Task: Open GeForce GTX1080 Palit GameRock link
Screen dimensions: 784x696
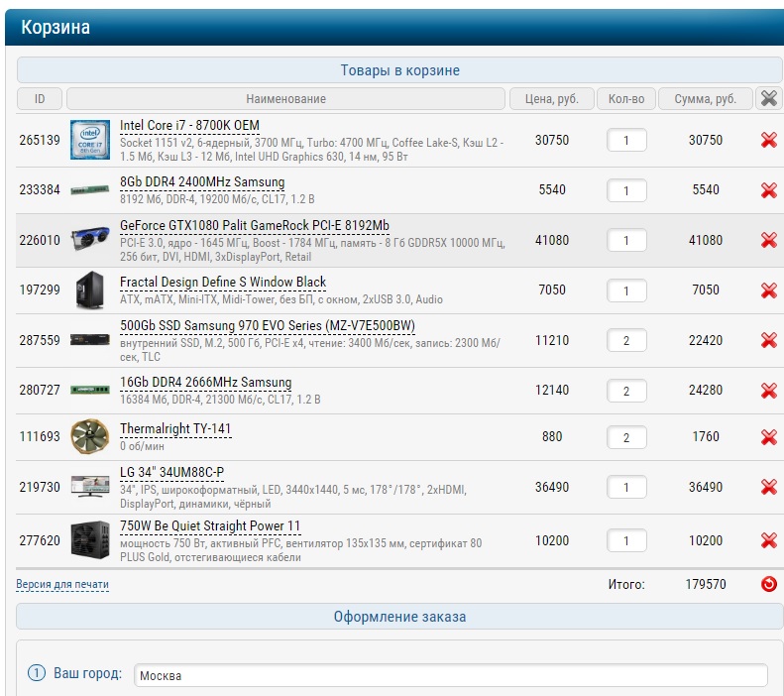Action: pos(255,225)
